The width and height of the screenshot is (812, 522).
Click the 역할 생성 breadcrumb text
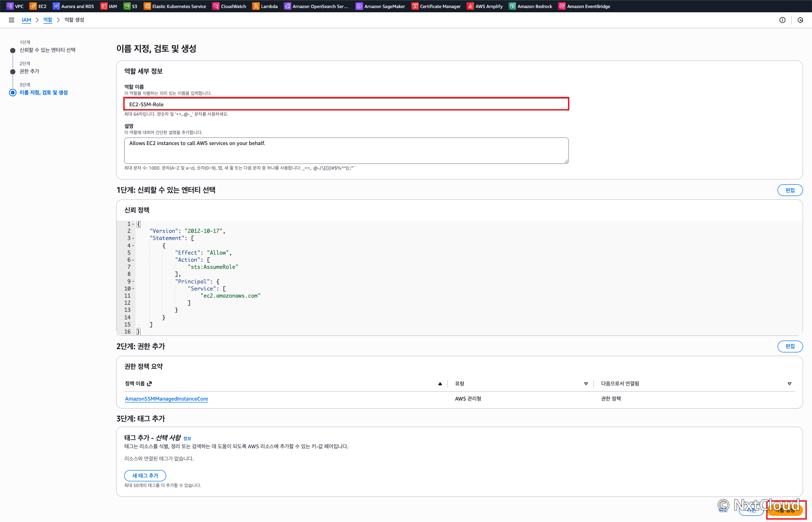click(74, 20)
